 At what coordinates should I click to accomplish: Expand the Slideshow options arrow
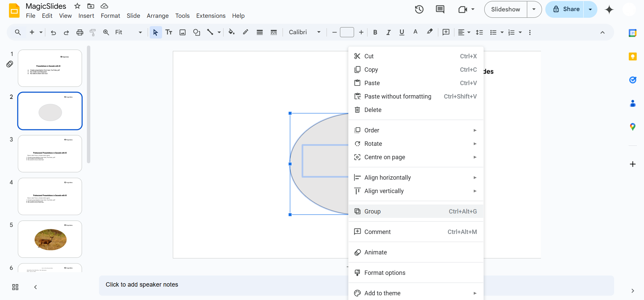pos(534,9)
